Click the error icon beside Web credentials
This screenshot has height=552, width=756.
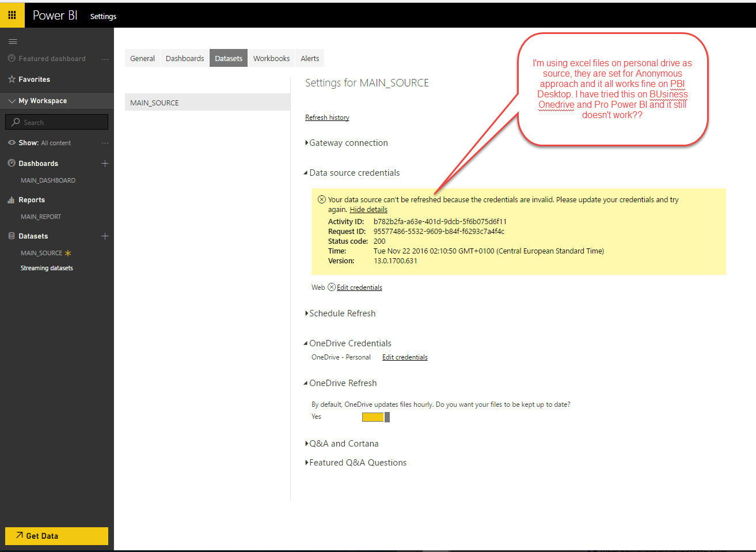332,287
